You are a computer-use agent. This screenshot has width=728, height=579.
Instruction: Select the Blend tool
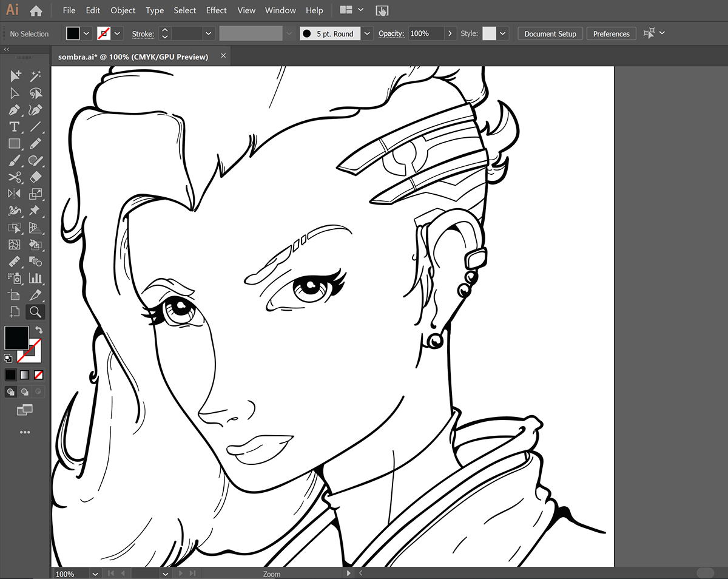coord(36,262)
